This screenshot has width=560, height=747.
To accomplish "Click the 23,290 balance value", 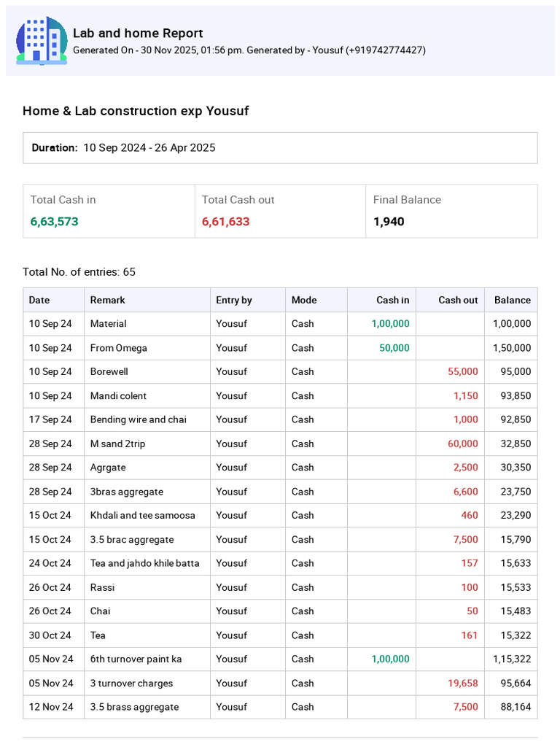I will [x=516, y=516].
